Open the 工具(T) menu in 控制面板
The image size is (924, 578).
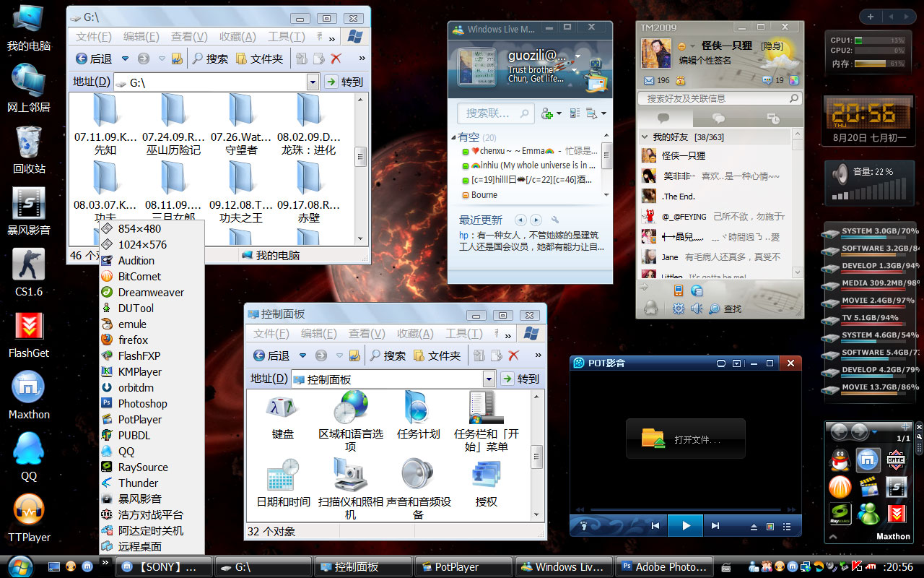point(464,333)
